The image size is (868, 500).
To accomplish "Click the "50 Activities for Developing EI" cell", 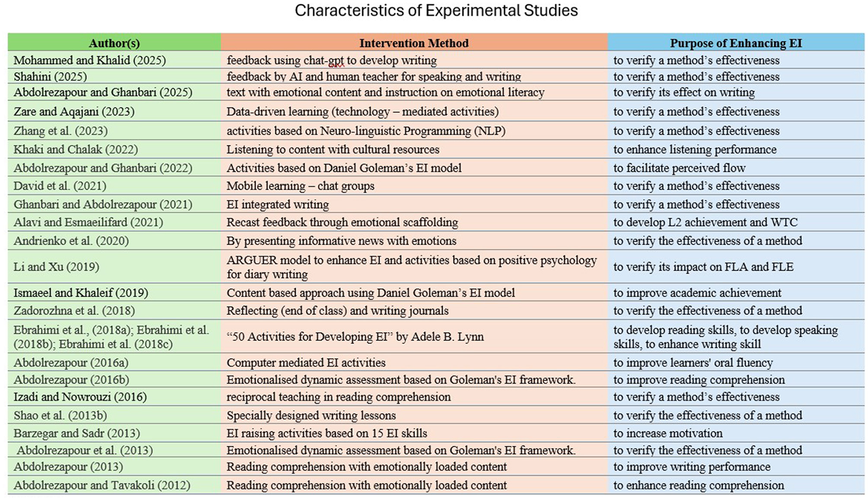I will click(355, 337).
